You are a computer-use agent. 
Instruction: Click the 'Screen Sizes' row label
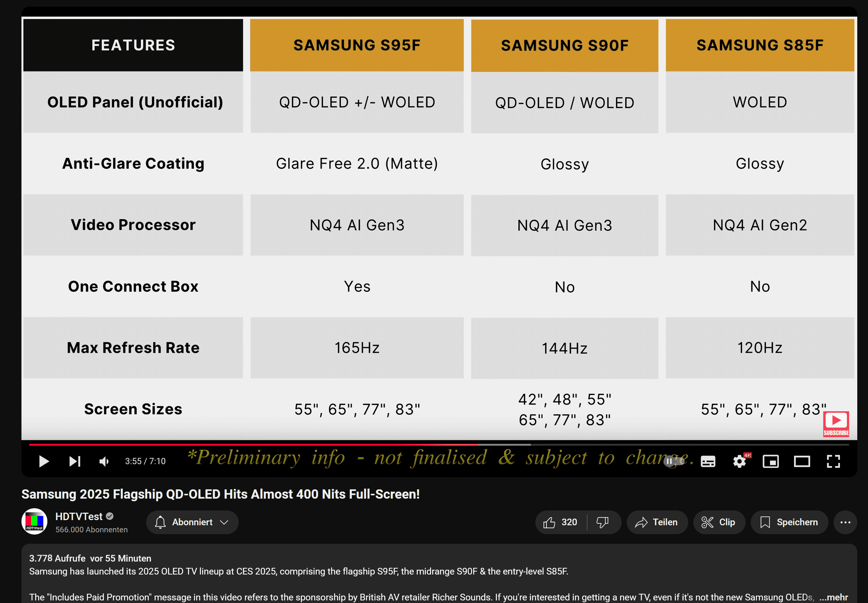pos(133,409)
